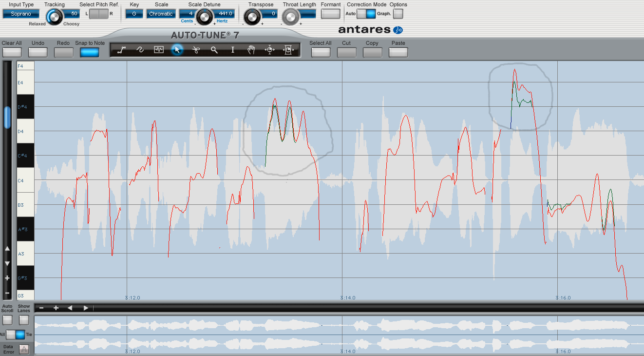Image resolution: width=644 pixels, height=356 pixels.
Task: Click the Clear All button
Action: click(x=12, y=52)
